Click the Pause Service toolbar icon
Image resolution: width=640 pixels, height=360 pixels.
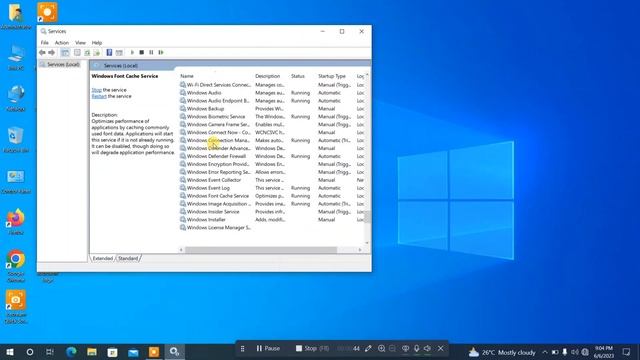pyautogui.click(x=151, y=53)
